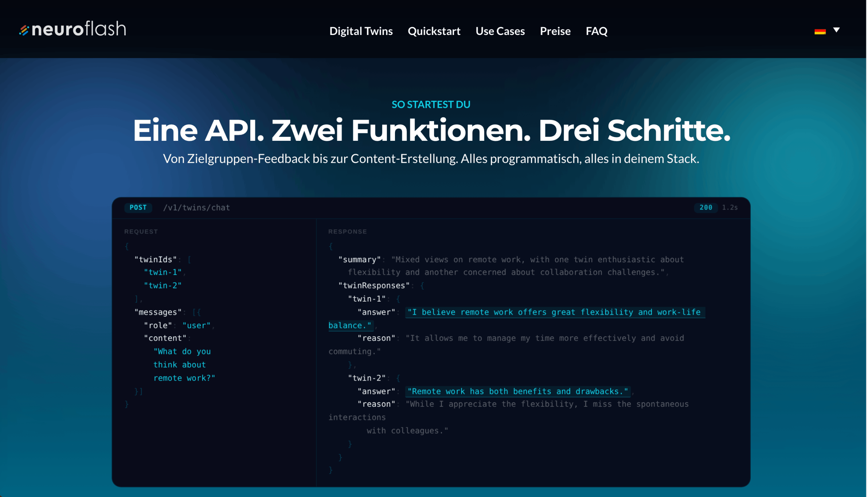This screenshot has width=868, height=497.
Task: Click the neuroflash logo
Action: coord(72,29)
